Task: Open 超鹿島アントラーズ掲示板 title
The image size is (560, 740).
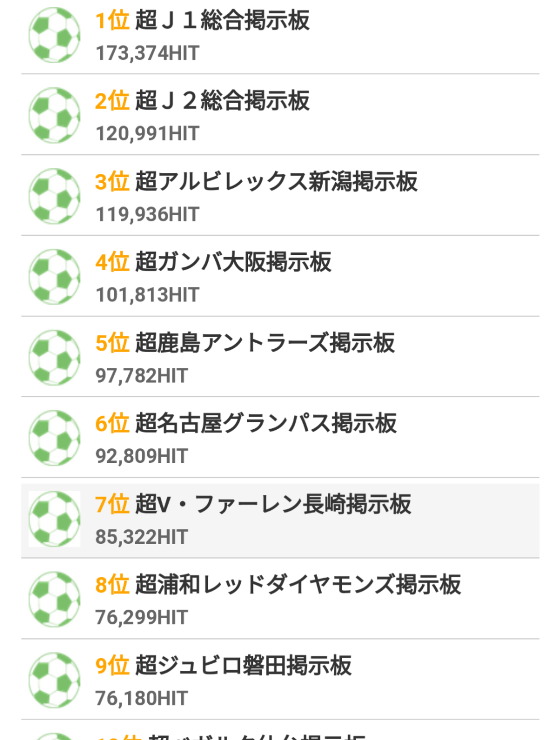Action: [265, 343]
